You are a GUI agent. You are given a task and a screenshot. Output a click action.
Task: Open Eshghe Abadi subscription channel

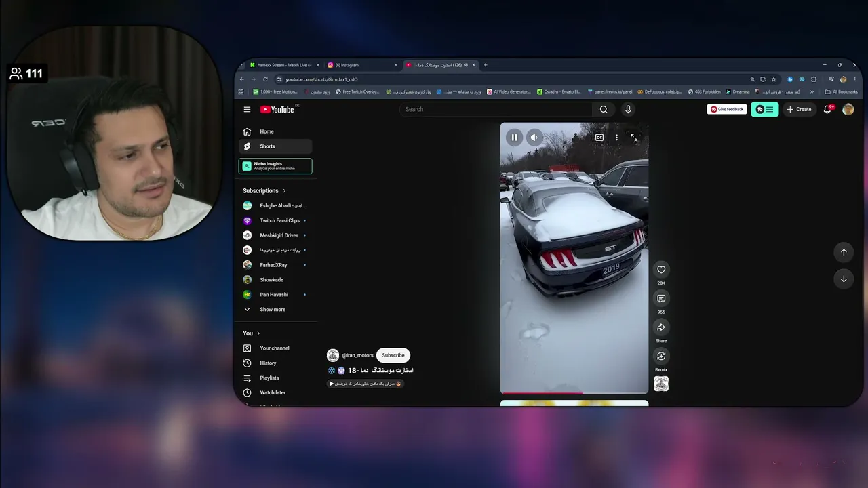275,205
